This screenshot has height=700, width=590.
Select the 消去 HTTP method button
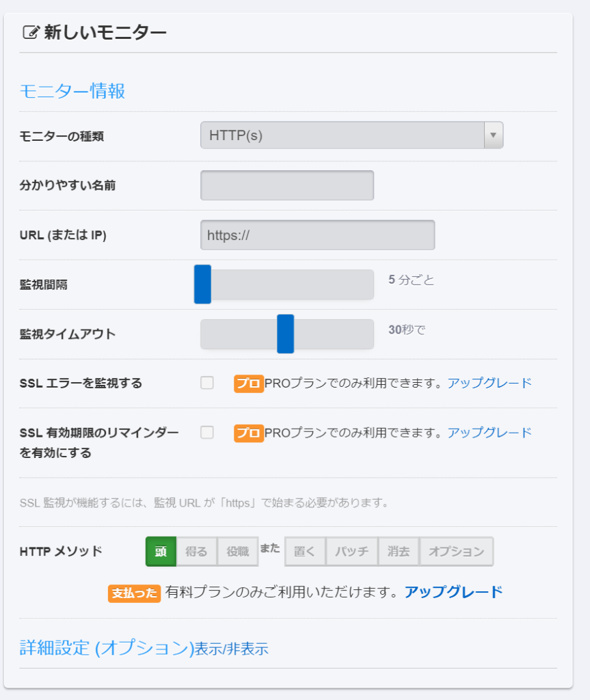(x=399, y=552)
